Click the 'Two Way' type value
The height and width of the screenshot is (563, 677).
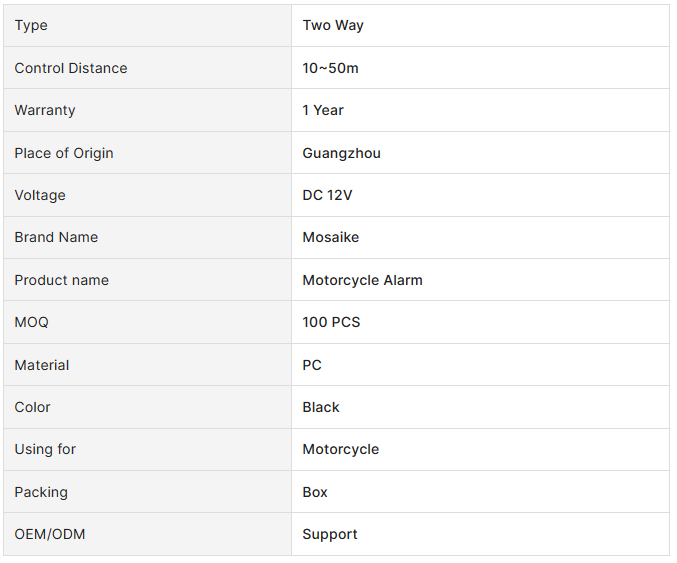point(333,25)
